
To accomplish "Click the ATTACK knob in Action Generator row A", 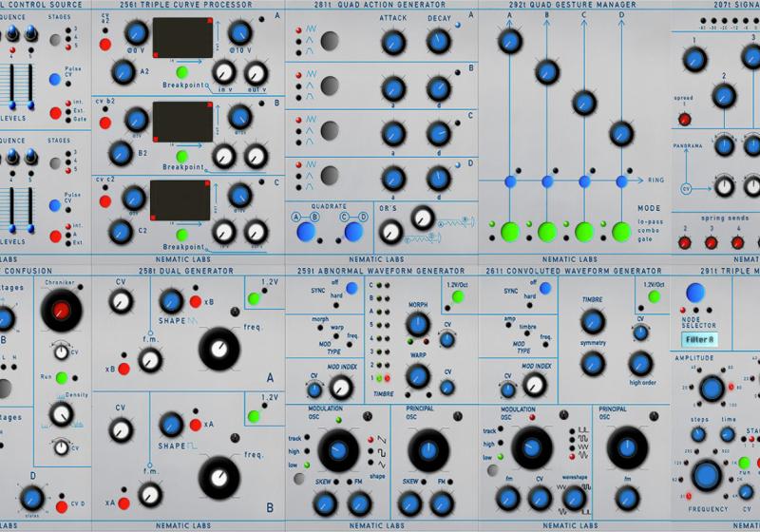I will click(x=393, y=42).
